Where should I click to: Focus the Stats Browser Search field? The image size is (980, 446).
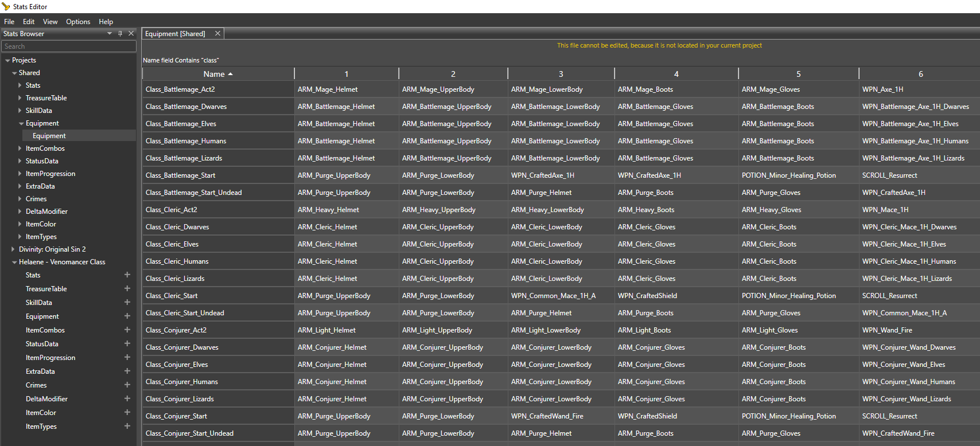69,46
